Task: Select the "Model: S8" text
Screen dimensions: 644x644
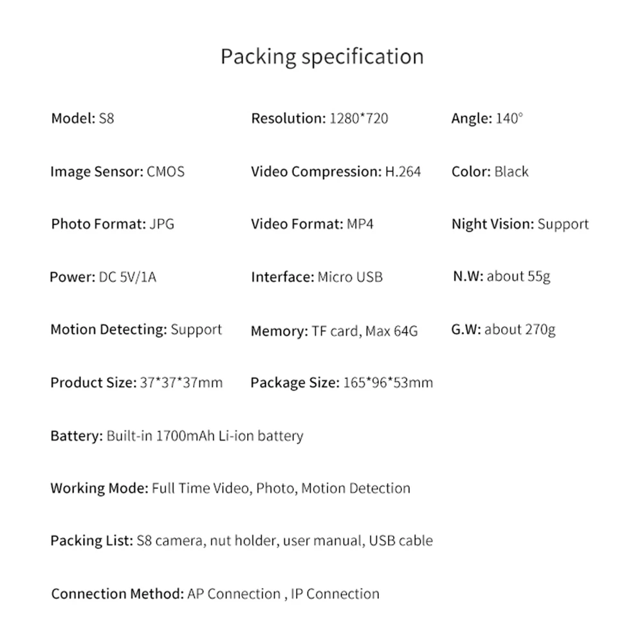Action: click(82, 118)
